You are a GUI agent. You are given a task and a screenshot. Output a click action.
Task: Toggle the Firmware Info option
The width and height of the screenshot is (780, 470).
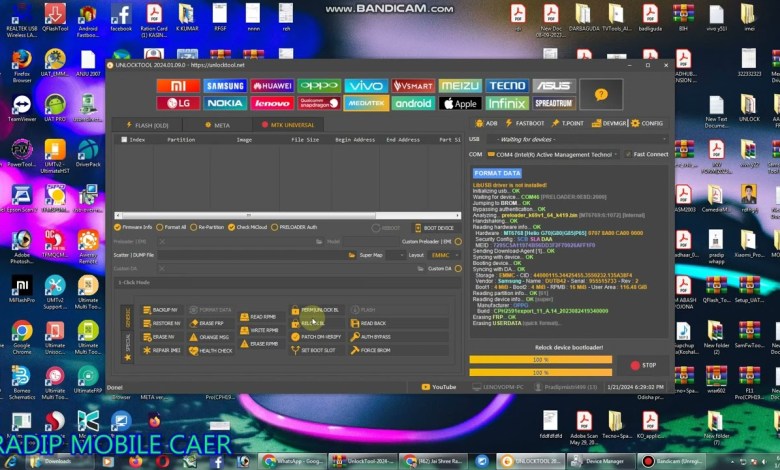(x=133, y=227)
